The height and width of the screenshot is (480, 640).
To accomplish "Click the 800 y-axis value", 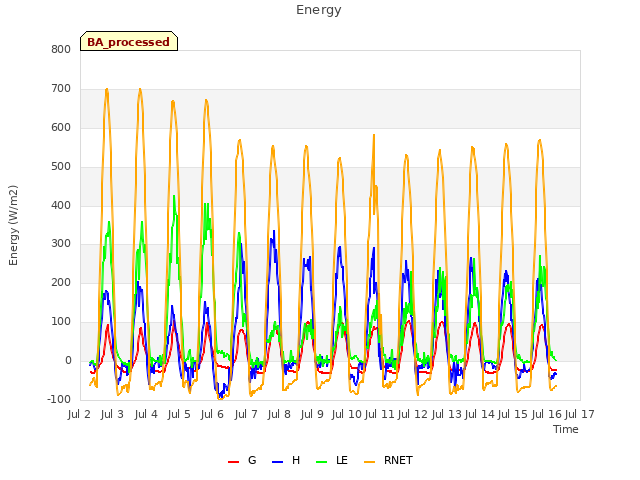I will (x=61, y=50).
